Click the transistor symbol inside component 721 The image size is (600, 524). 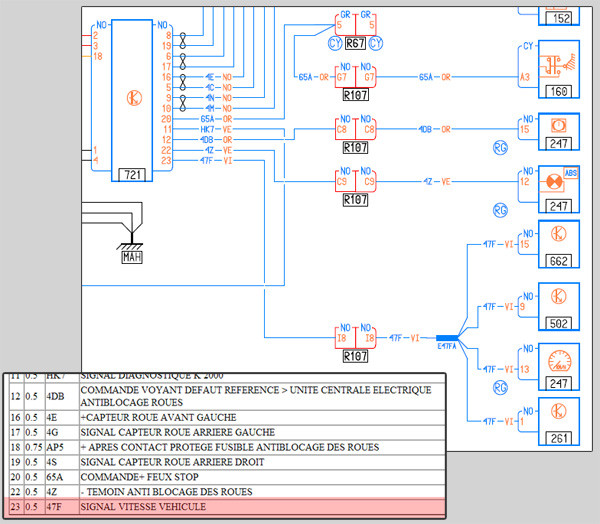pyautogui.click(x=134, y=98)
